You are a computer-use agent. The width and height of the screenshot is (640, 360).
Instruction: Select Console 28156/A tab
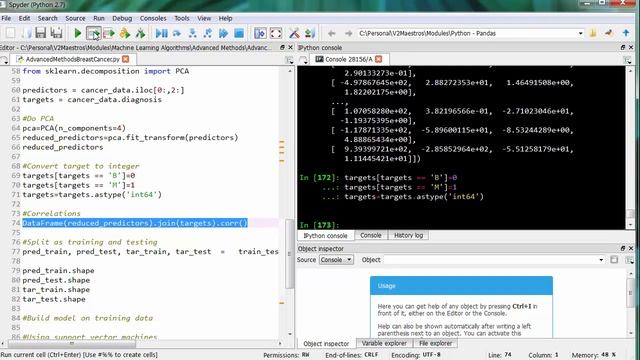tap(349, 60)
